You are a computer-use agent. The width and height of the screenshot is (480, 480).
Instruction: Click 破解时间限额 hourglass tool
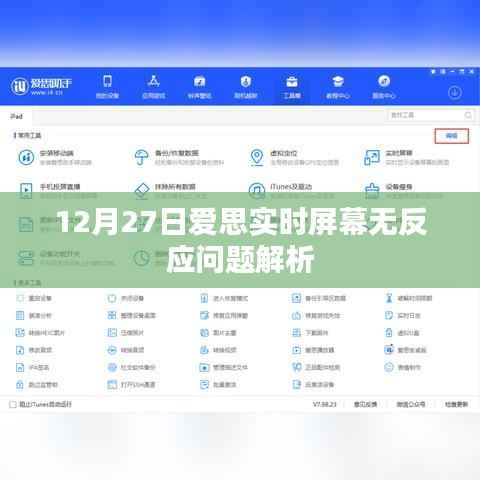(x=409, y=298)
